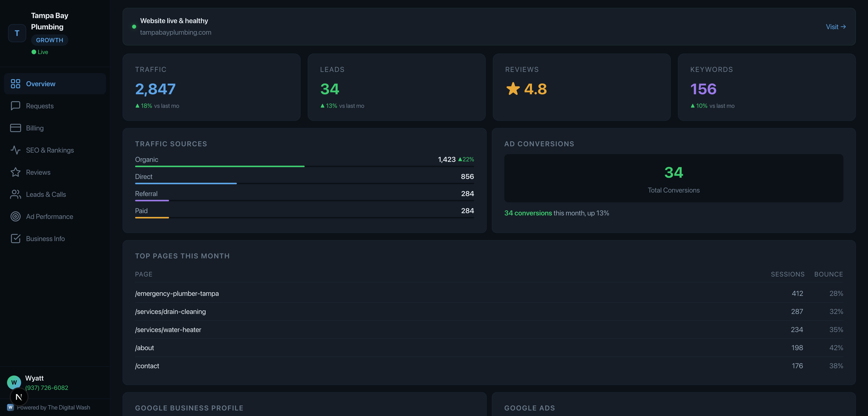
Task: Call the number (937) 726-6082
Action: tap(46, 388)
